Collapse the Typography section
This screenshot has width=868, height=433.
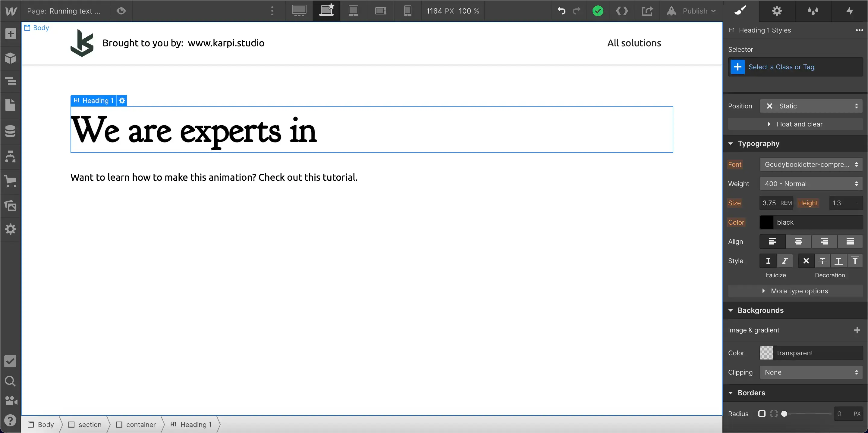731,144
